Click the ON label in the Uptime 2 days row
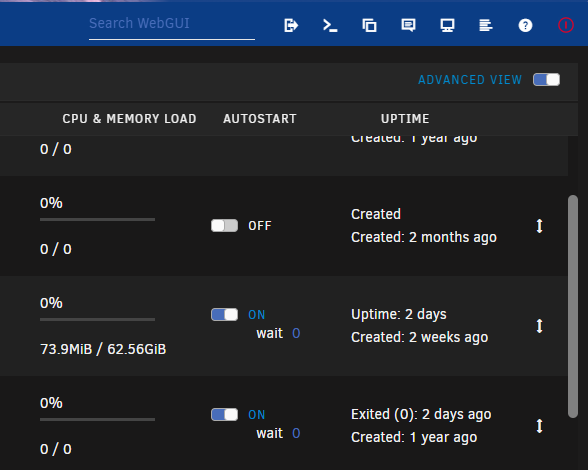Screen dimensions: 588x470 [256, 315]
